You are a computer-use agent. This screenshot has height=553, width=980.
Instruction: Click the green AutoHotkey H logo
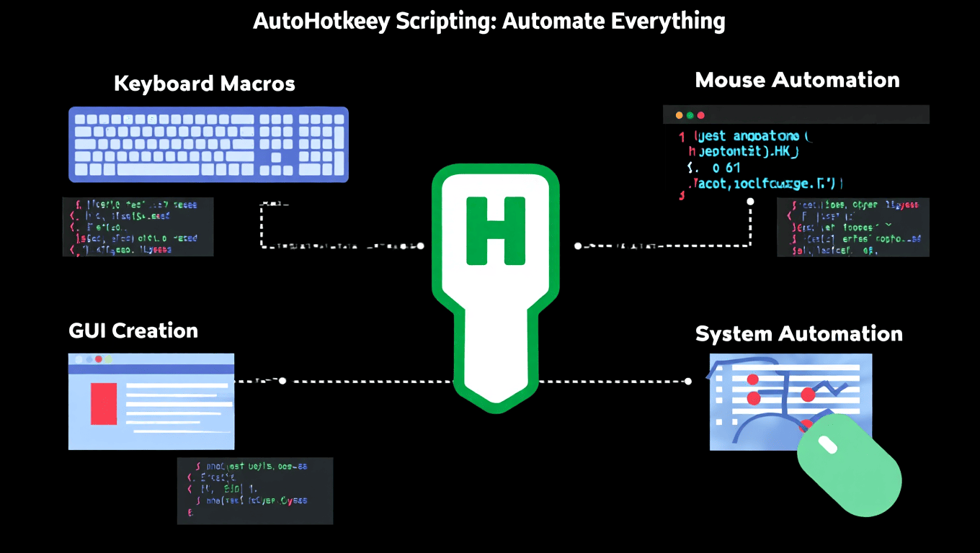point(496,288)
